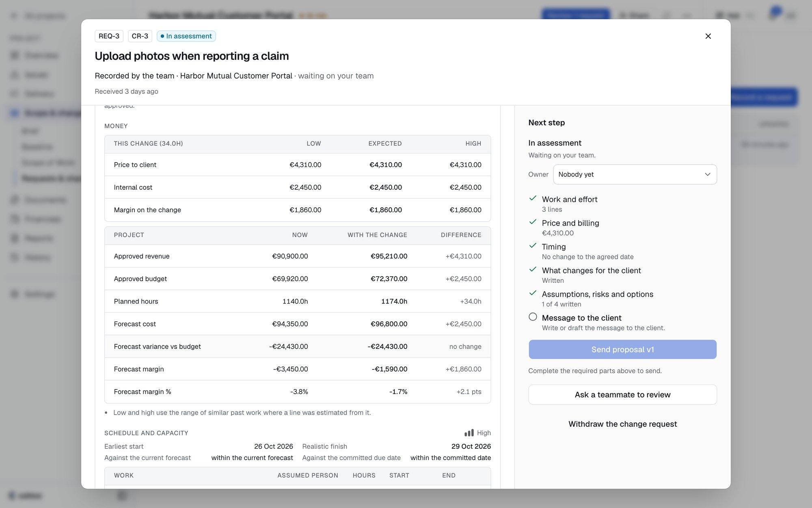Click Forecast cost with the change €96,800.00
Screen dimensions: 812x508
pos(389,324)
